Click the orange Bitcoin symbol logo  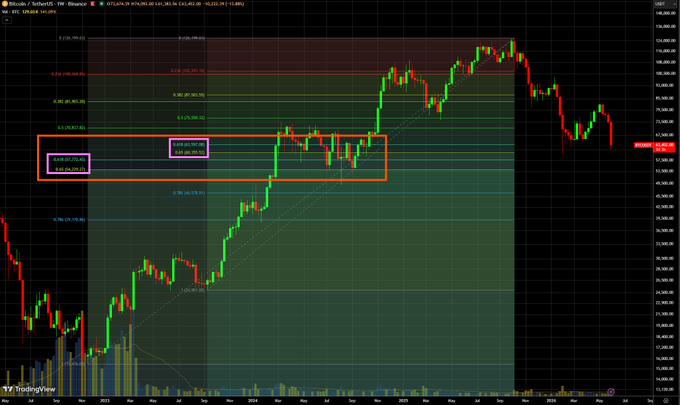coord(5,4)
